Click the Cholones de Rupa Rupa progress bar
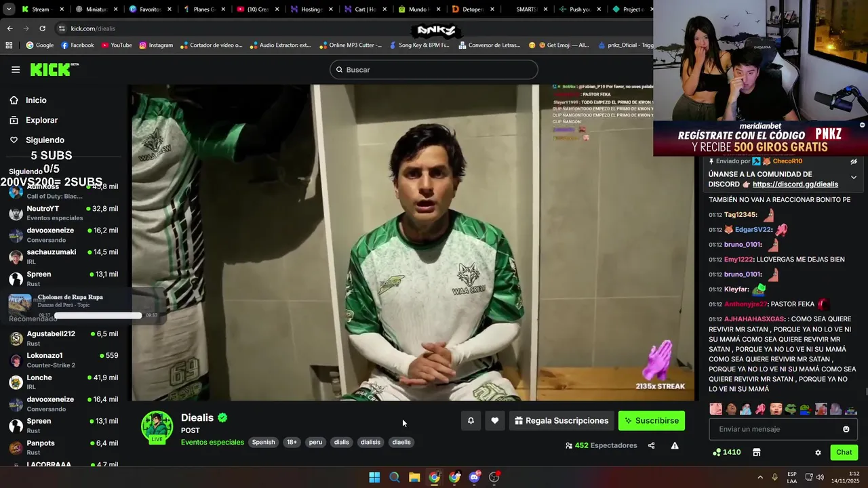 click(x=98, y=315)
